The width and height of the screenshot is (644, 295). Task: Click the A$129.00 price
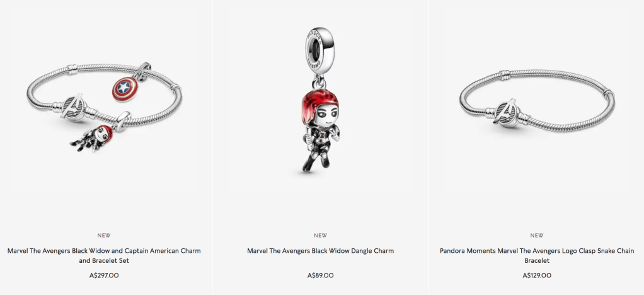point(537,275)
